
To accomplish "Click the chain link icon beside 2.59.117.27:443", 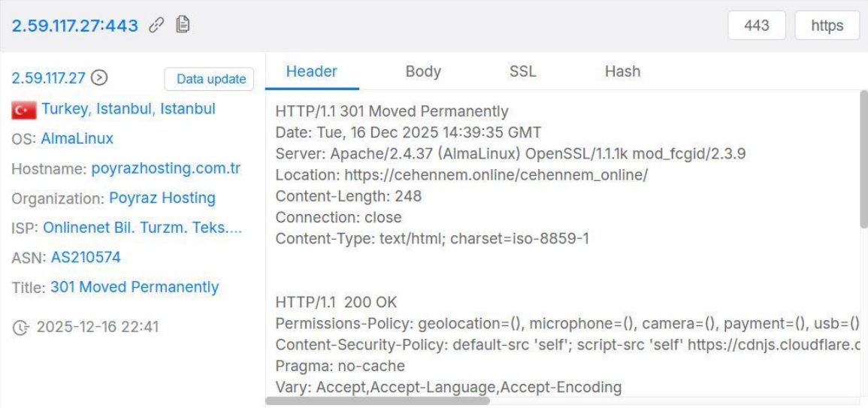I will coord(157,25).
